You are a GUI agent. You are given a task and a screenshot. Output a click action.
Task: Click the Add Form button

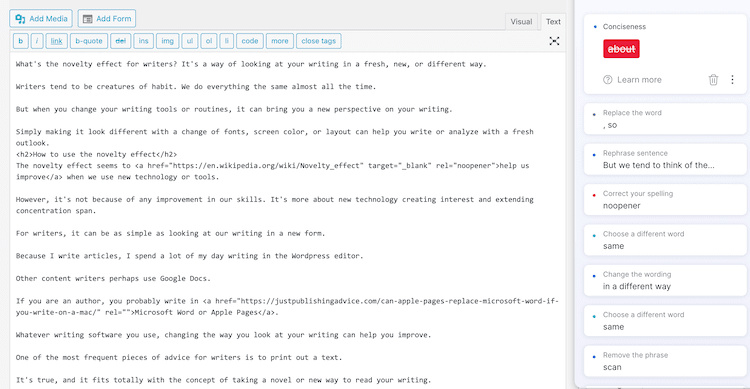107,19
